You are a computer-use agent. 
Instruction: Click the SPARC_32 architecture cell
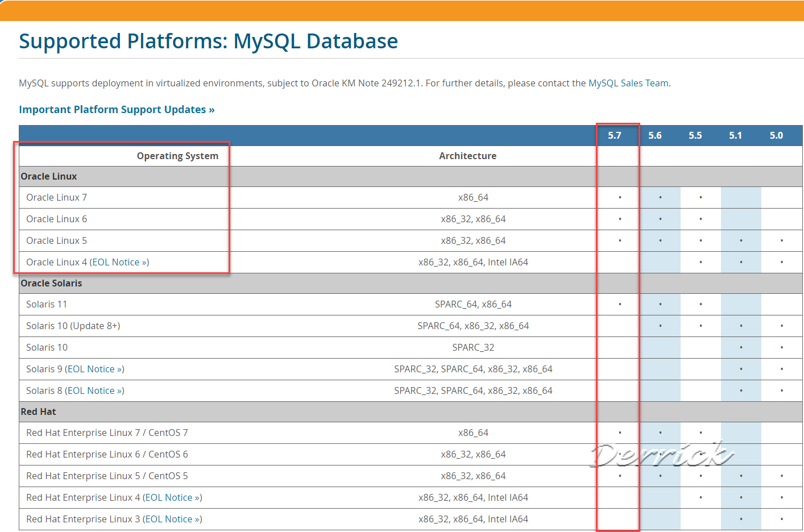pos(473,347)
